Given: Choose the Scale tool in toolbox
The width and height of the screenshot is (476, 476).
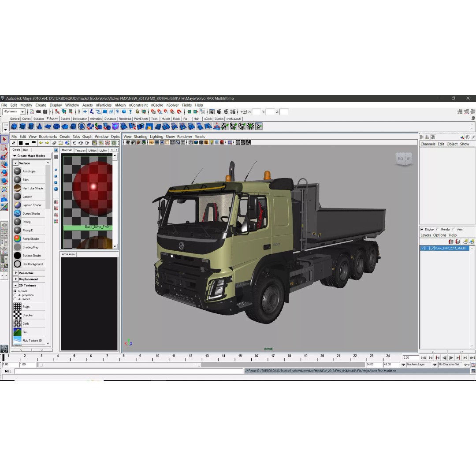Looking at the screenshot, I should (x=4, y=181).
